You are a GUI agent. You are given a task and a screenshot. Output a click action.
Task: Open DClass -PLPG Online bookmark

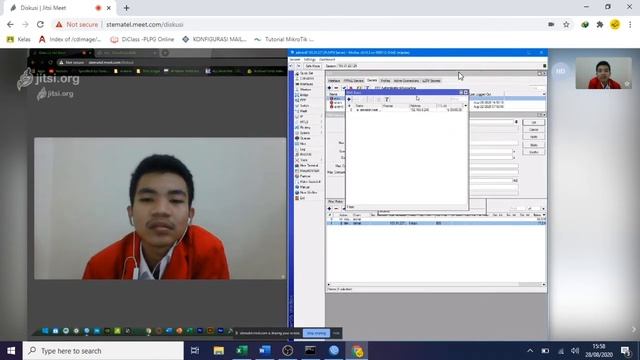click(142, 39)
